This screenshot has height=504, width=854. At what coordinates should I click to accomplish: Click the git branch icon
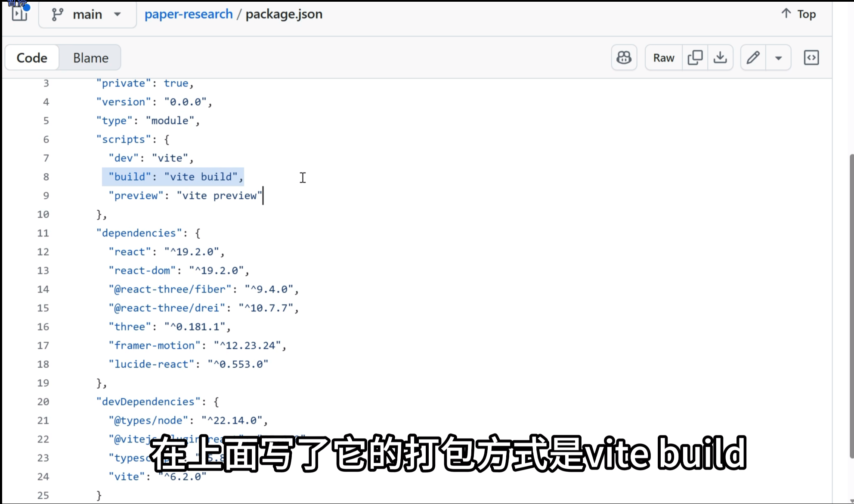(x=57, y=14)
